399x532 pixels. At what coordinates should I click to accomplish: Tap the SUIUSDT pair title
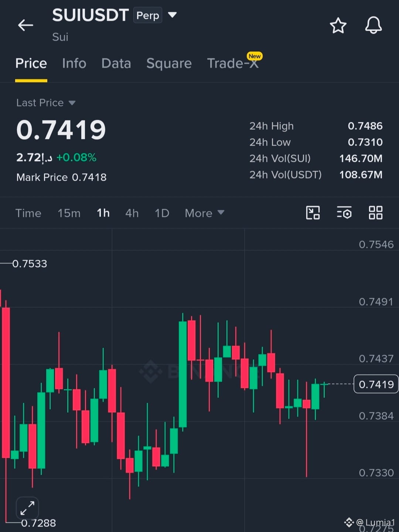(90, 15)
